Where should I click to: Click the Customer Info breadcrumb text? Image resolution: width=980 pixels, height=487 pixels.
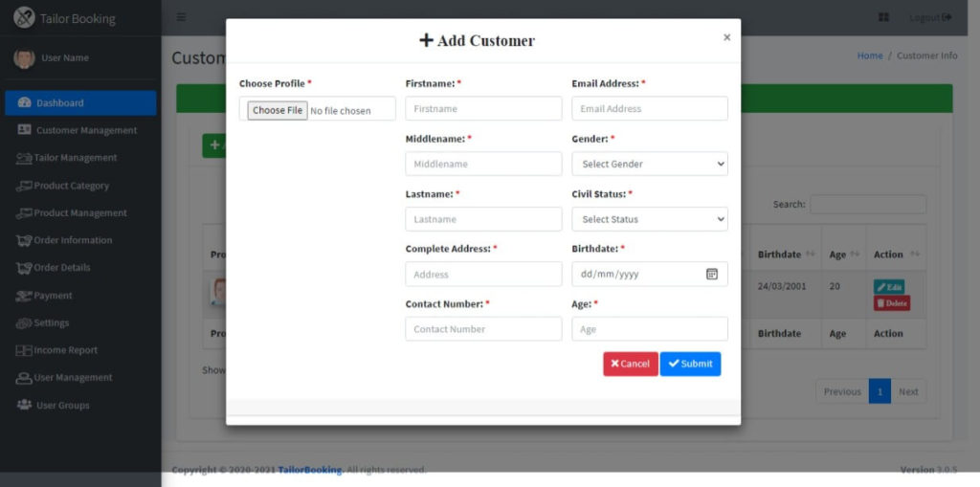(926, 55)
